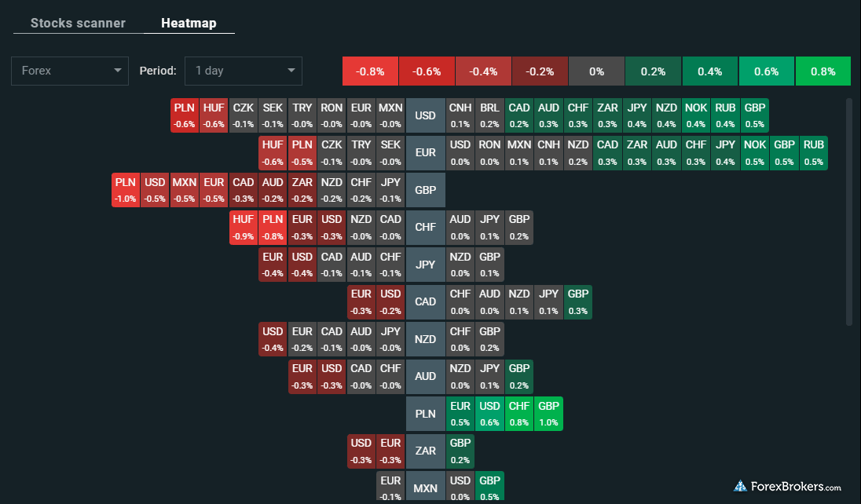Expand the Period 1 day dropdown
Screen dimensions: 861x504
pos(244,71)
